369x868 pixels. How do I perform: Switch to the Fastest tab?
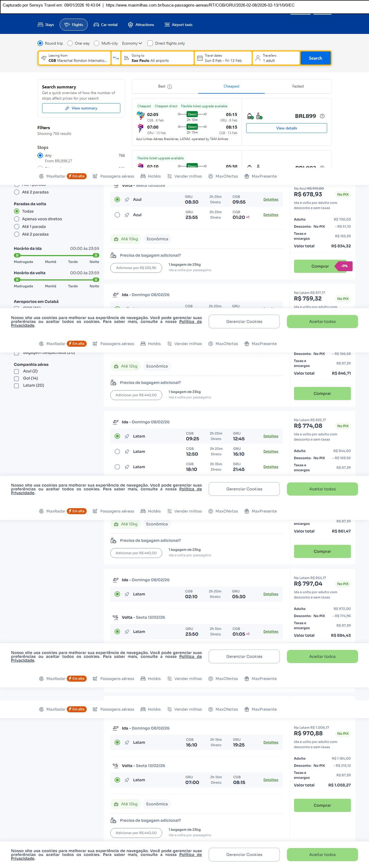[x=298, y=86]
